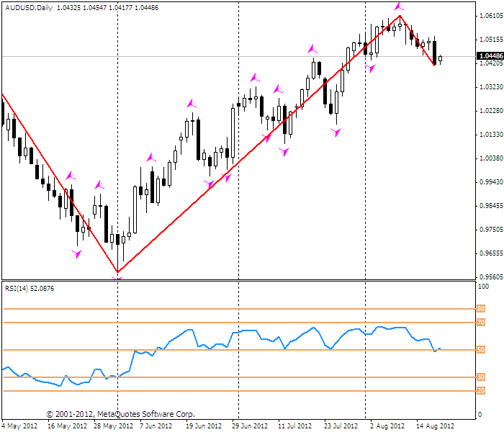Click the orange RSI level 80 label
Viewport: 504px width, 432px height.
tap(481, 309)
